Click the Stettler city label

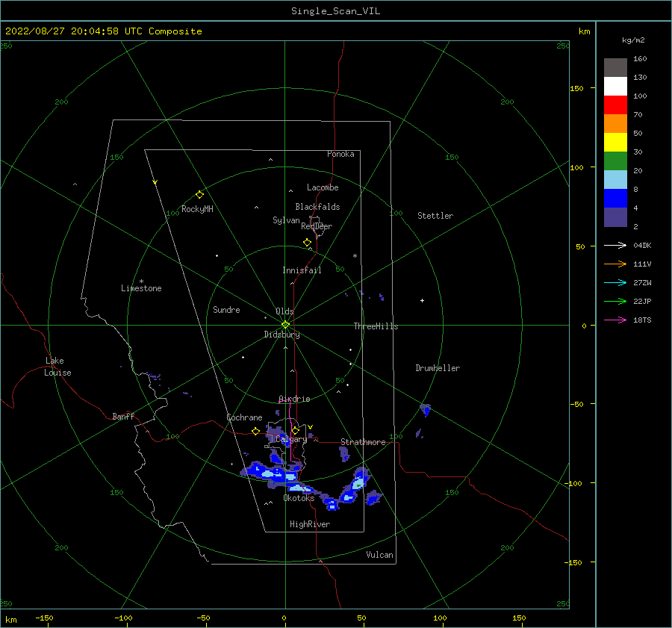435,216
